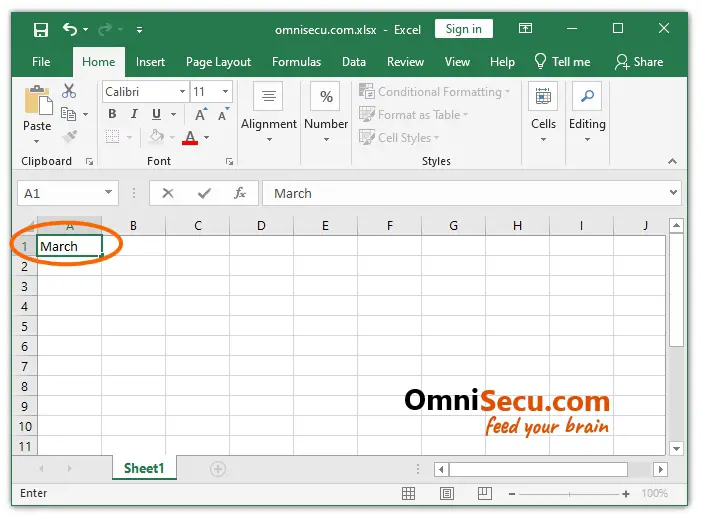Viewport: 701px width, 516px height.
Task: Switch to the Page Layout tab
Action: [218, 62]
